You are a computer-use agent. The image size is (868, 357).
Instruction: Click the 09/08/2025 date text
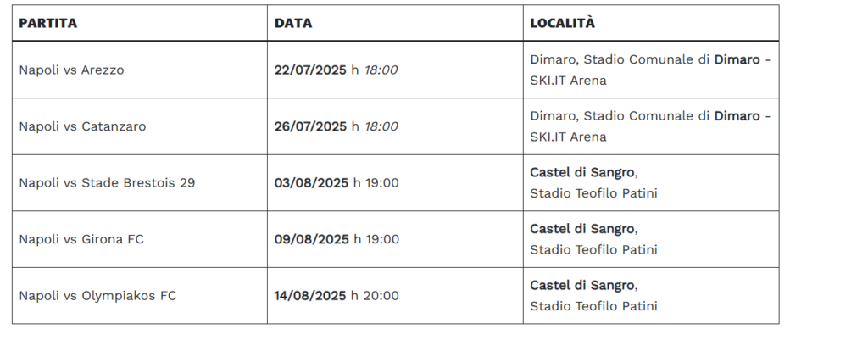[x=312, y=239]
